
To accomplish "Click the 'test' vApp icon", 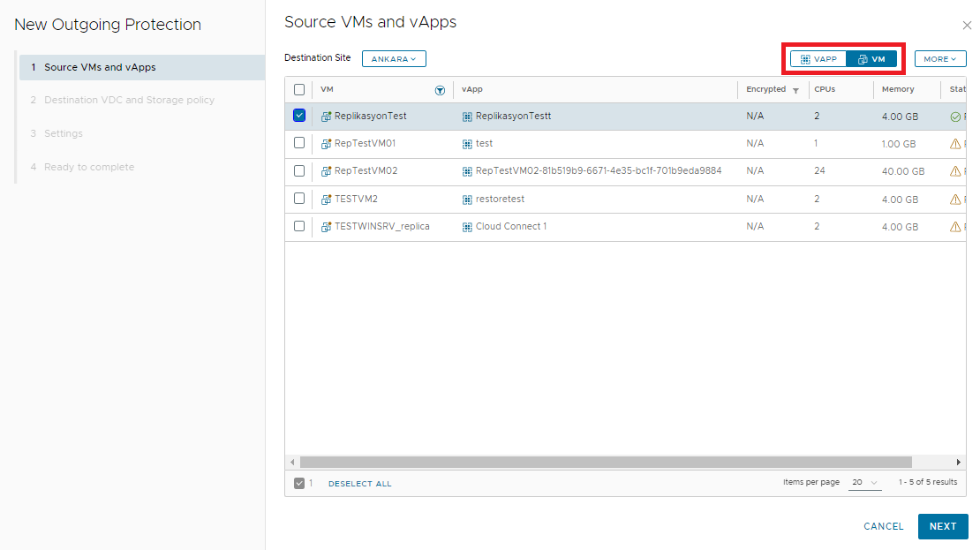I will pos(467,144).
